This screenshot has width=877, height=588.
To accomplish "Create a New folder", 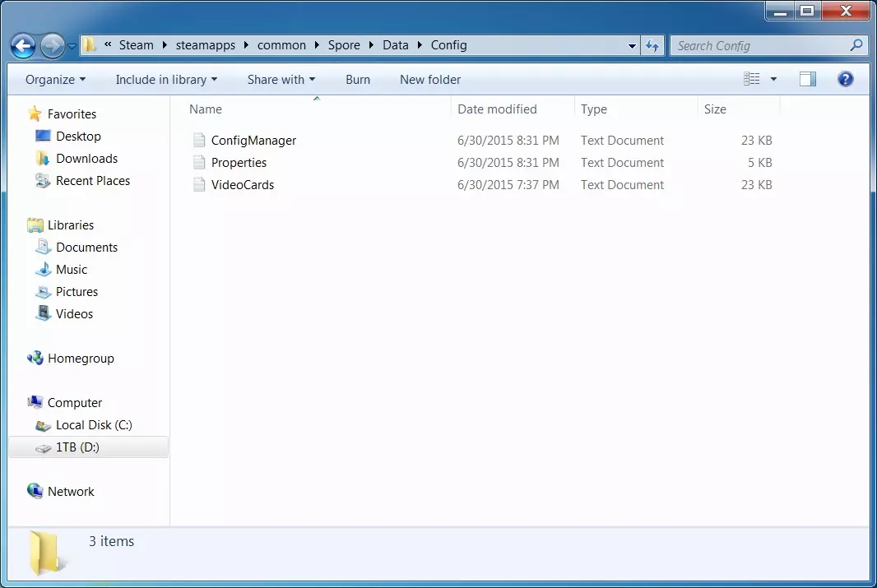I will click(x=430, y=80).
